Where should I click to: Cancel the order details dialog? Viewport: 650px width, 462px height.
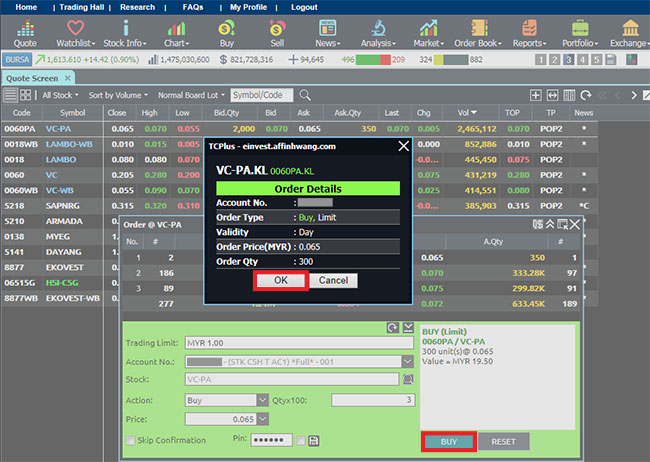coord(333,281)
